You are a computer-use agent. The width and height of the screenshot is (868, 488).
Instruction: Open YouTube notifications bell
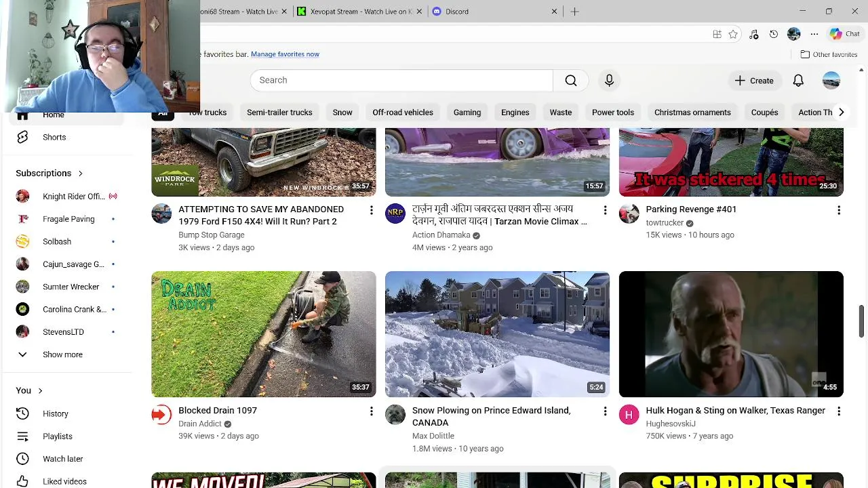pos(798,80)
